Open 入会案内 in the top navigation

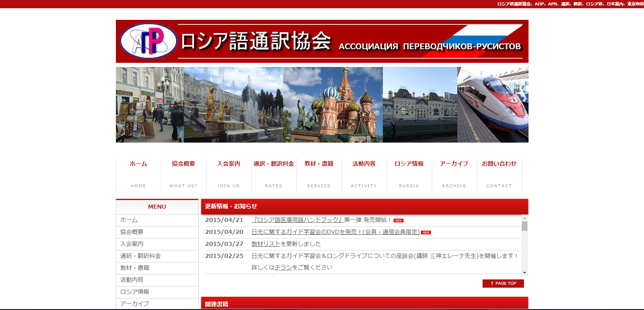point(228,174)
